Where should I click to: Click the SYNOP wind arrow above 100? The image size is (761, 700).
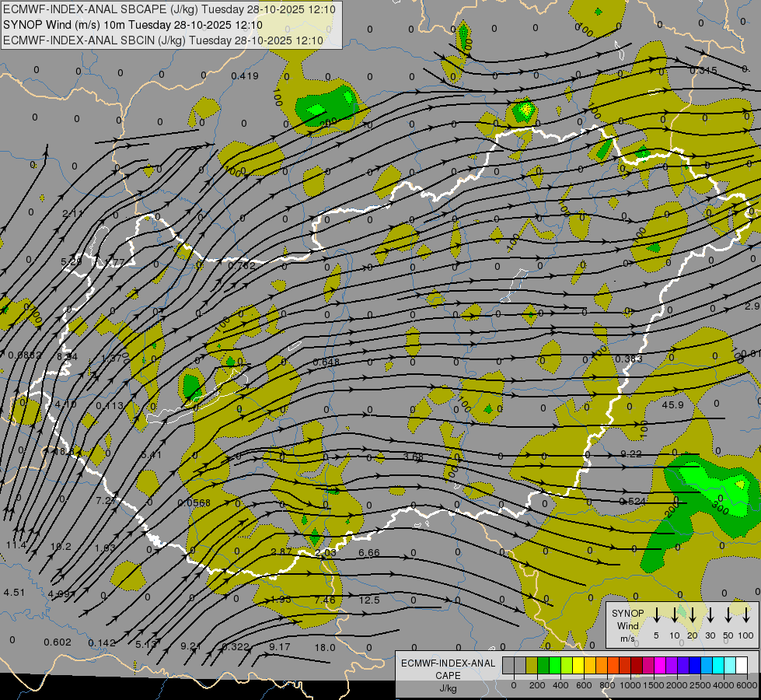coord(746,614)
